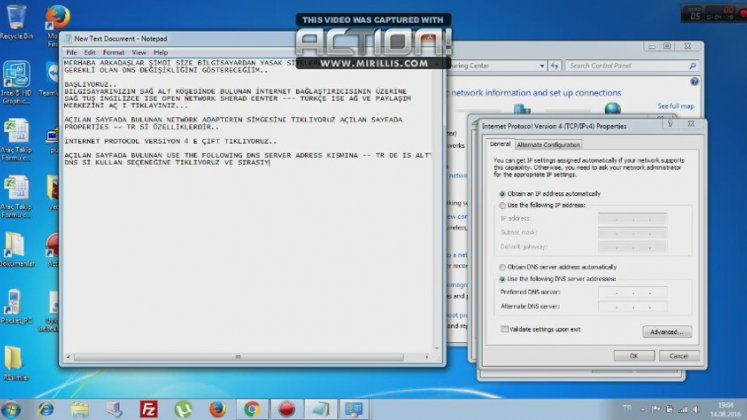The image size is (747, 420).
Task: Click the Alternate DNS server field
Action: (632, 307)
